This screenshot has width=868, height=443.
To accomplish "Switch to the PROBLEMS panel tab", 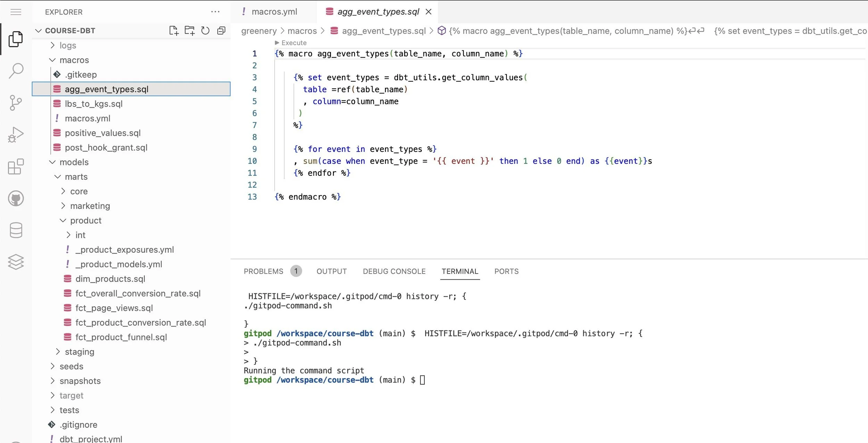I will pos(264,271).
